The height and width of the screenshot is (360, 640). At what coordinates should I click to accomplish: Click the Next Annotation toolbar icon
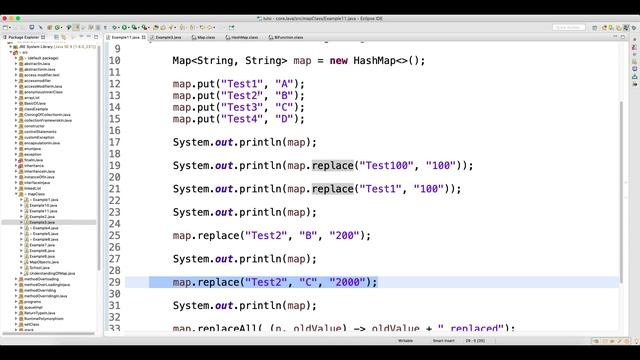click(x=182, y=27)
